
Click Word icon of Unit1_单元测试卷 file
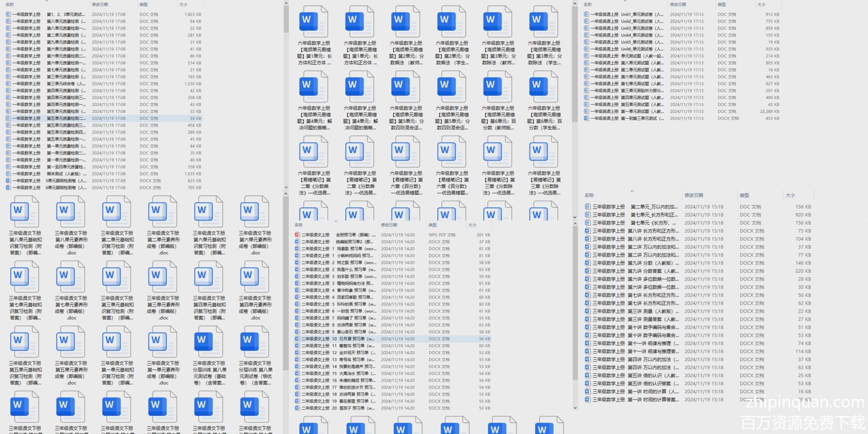[586, 14]
